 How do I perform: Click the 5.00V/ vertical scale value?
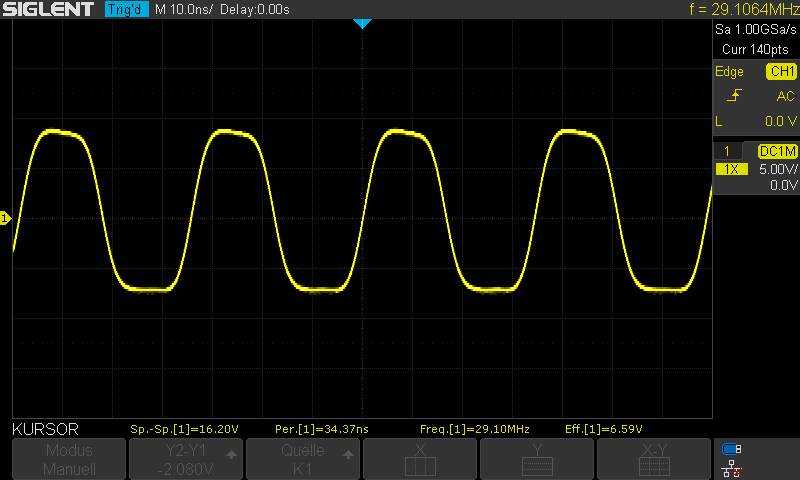(x=778, y=169)
